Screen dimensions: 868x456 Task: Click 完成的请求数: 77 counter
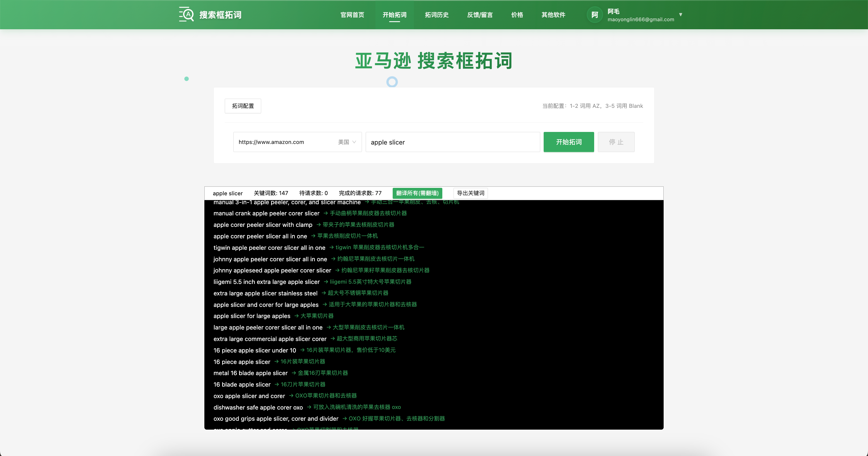[x=360, y=193]
